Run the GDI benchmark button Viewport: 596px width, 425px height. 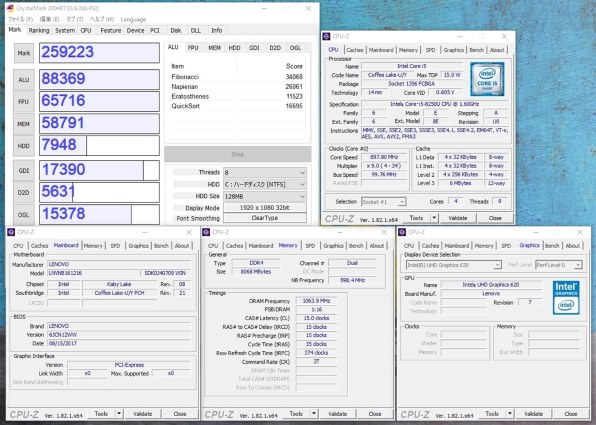click(x=24, y=170)
